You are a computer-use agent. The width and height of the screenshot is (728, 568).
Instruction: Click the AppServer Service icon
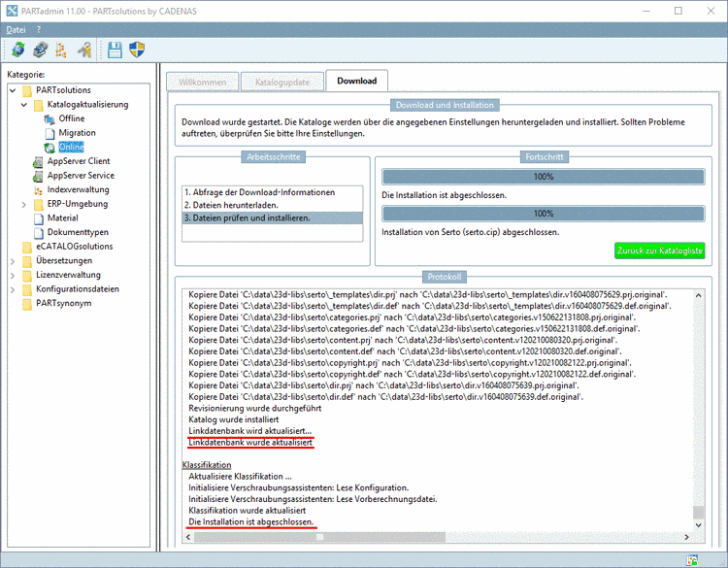click(x=38, y=176)
